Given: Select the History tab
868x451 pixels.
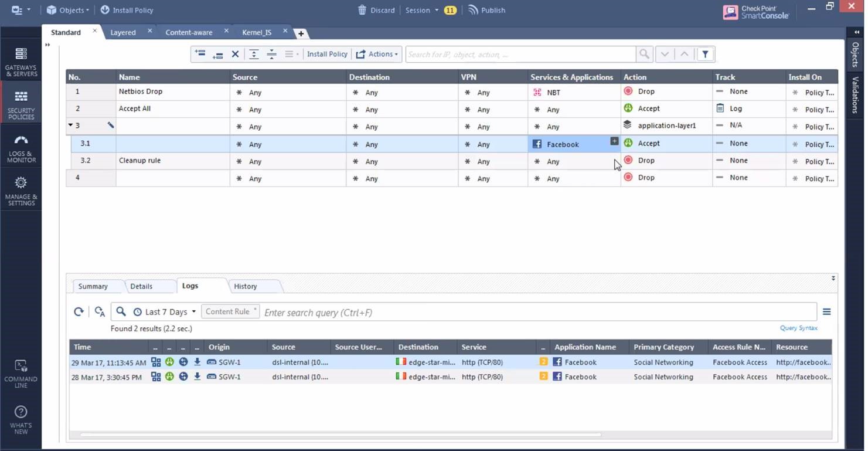Looking at the screenshot, I should point(246,286).
